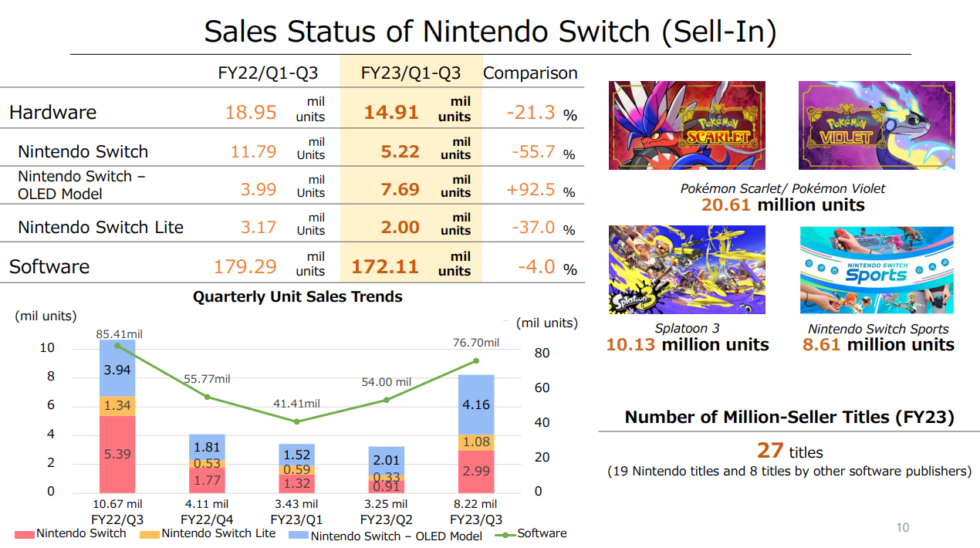Click the Pokémon Scarlet cover image
The height and width of the screenshot is (548, 980).
coord(687,125)
